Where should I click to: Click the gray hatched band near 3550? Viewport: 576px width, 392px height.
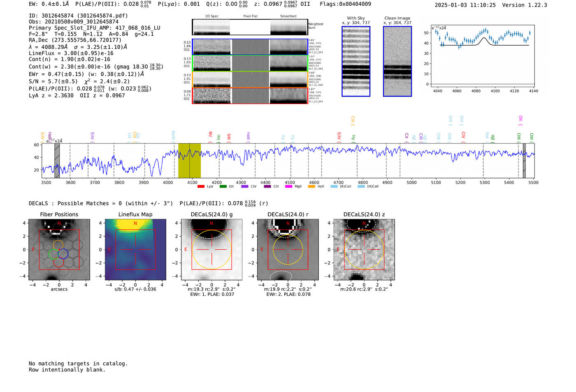pos(57,160)
